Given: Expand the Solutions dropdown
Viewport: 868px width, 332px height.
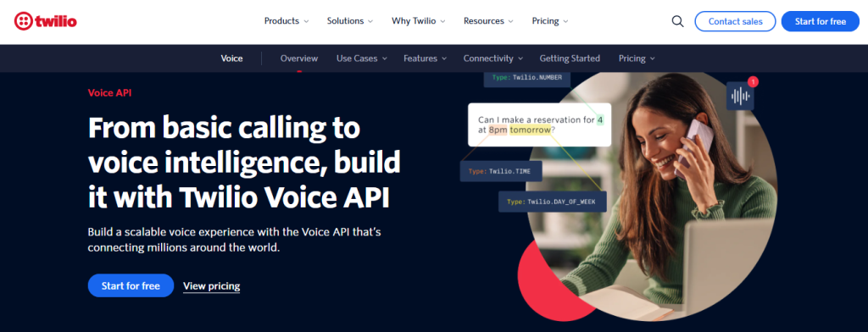Looking at the screenshot, I should (x=350, y=21).
